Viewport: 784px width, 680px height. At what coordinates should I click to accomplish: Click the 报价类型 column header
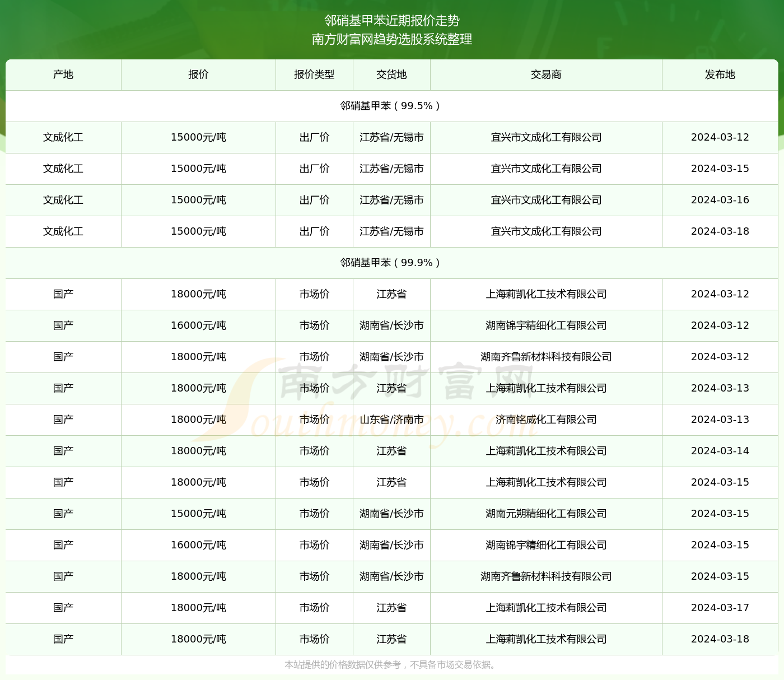pos(314,74)
